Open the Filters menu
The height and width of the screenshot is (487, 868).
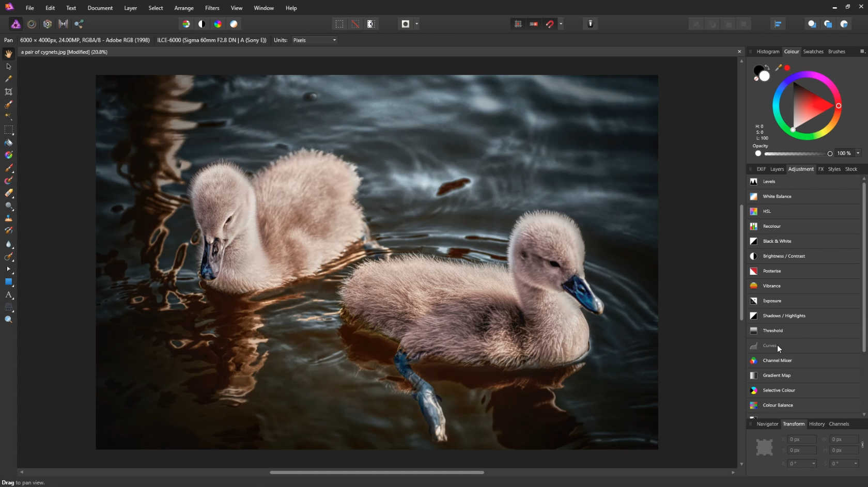coord(212,8)
